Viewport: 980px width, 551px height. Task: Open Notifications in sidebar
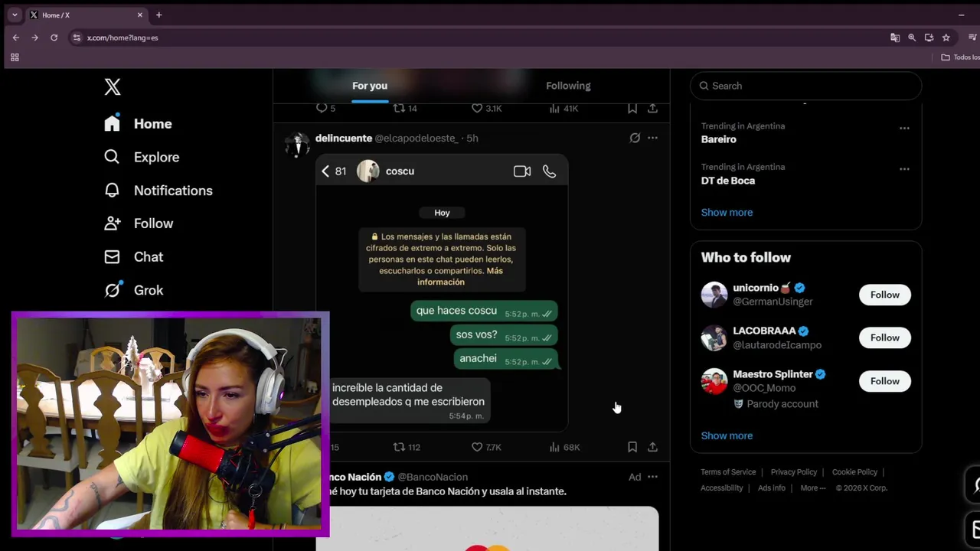point(158,191)
